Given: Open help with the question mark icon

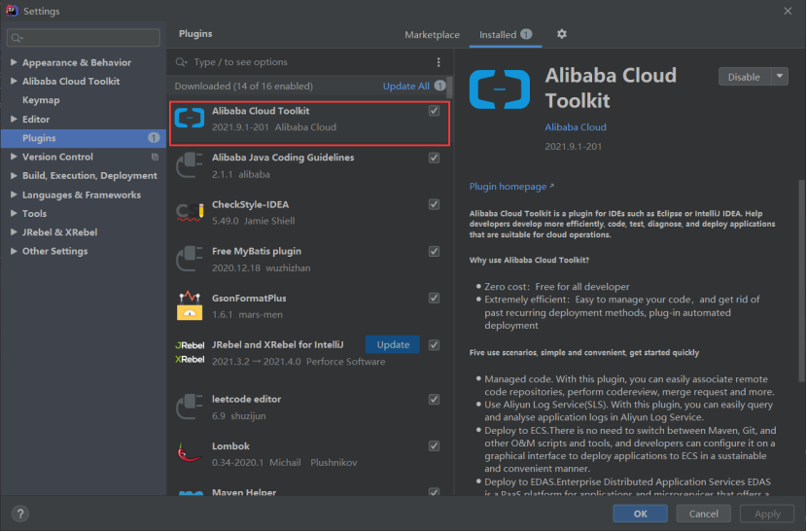Looking at the screenshot, I should (x=19, y=514).
